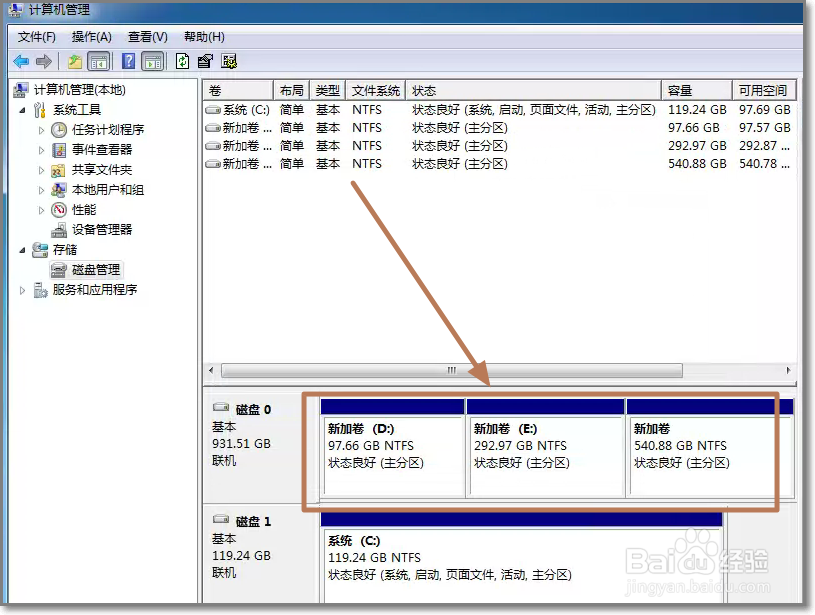Click the Up one level folder icon
This screenshot has height=615, width=815.
[75, 62]
